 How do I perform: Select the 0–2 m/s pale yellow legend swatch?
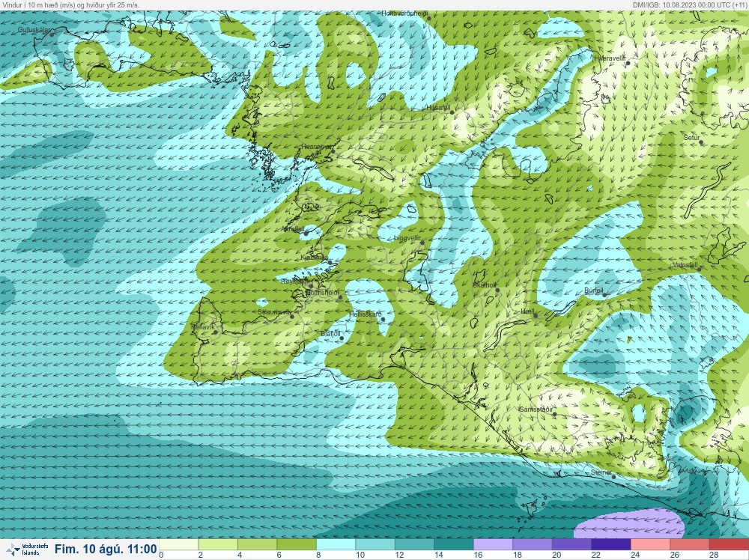pos(178,545)
